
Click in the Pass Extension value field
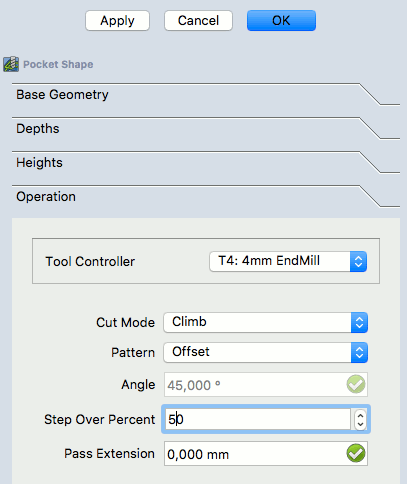click(266, 454)
